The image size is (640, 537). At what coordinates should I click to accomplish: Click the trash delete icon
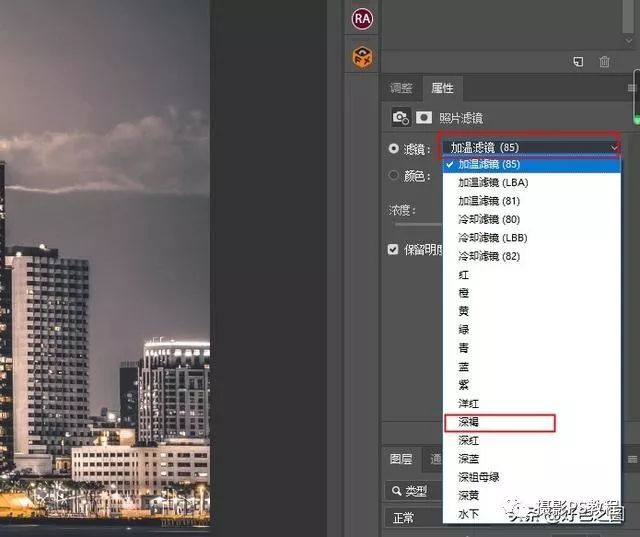[604, 62]
